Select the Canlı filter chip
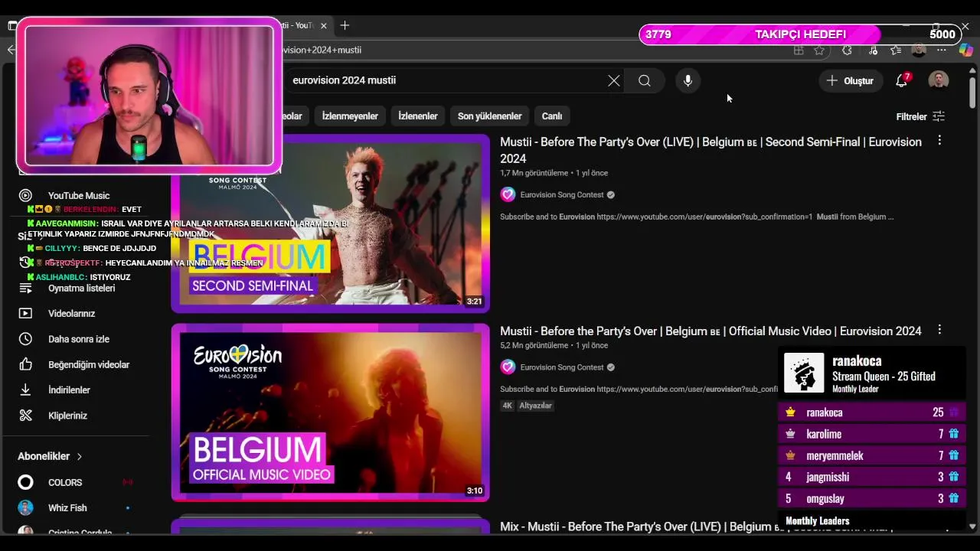Image resolution: width=980 pixels, height=551 pixels. click(x=552, y=116)
